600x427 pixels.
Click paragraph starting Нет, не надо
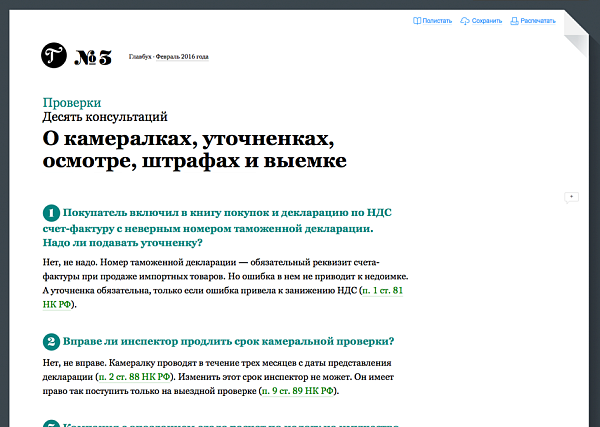pos(225,283)
